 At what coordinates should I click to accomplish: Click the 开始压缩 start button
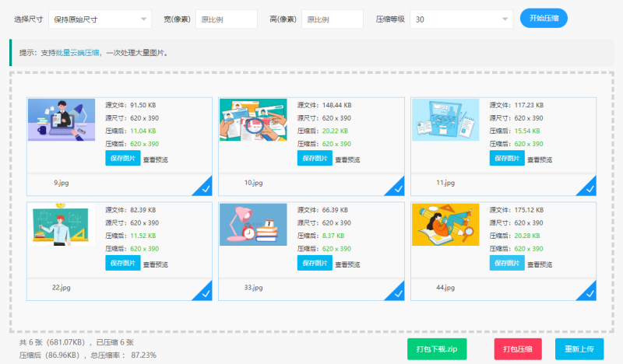click(544, 18)
